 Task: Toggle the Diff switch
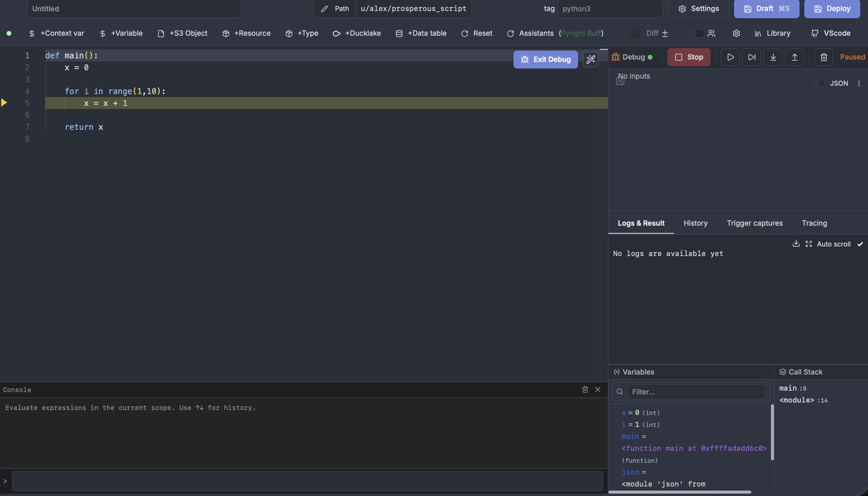click(630, 33)
